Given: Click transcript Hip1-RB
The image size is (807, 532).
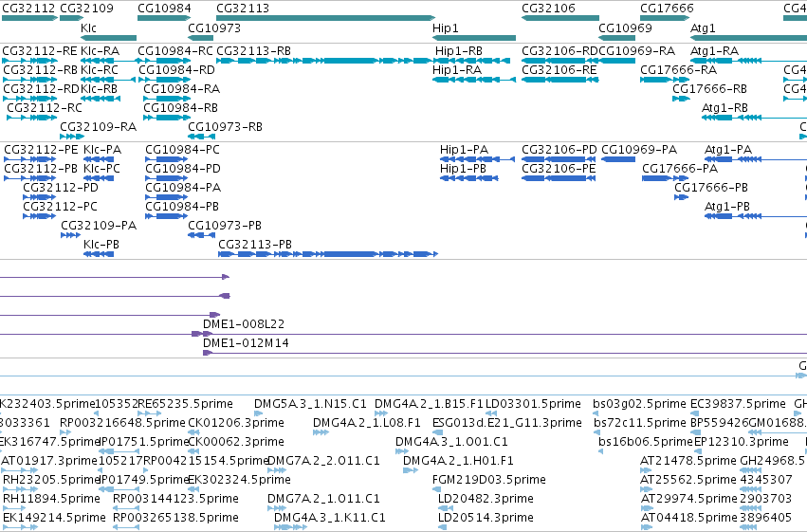Looking at the screenshot, I should point(472,61).
